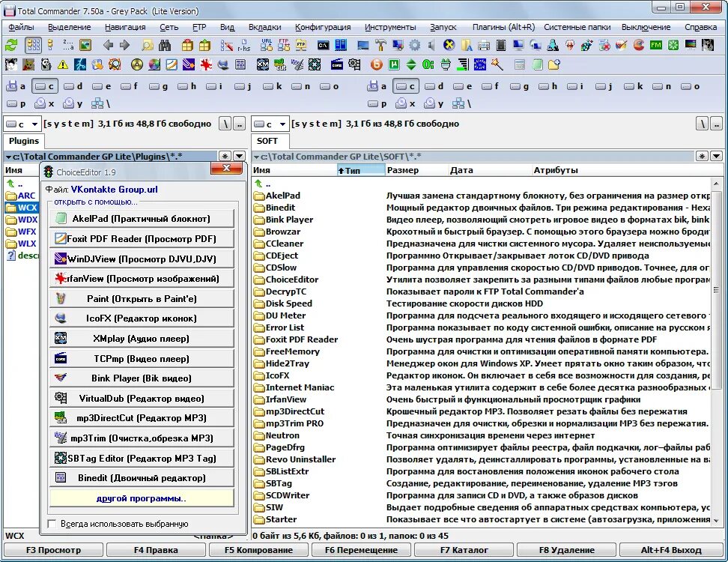The height and width of the screenshot is (562, 728).
Task: Click new folder plus toolbar icon
Action: click(x=554, y=64)
